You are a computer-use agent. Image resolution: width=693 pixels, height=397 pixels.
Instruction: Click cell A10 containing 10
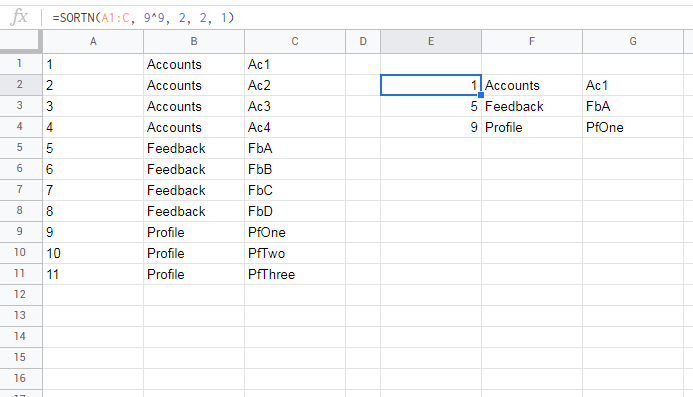(93, 253)
